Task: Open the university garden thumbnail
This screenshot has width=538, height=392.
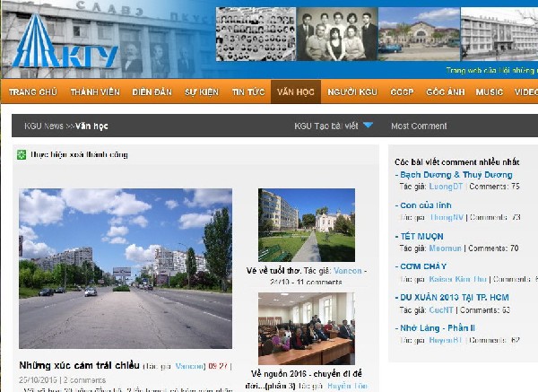Action: (x=307, y=225)
